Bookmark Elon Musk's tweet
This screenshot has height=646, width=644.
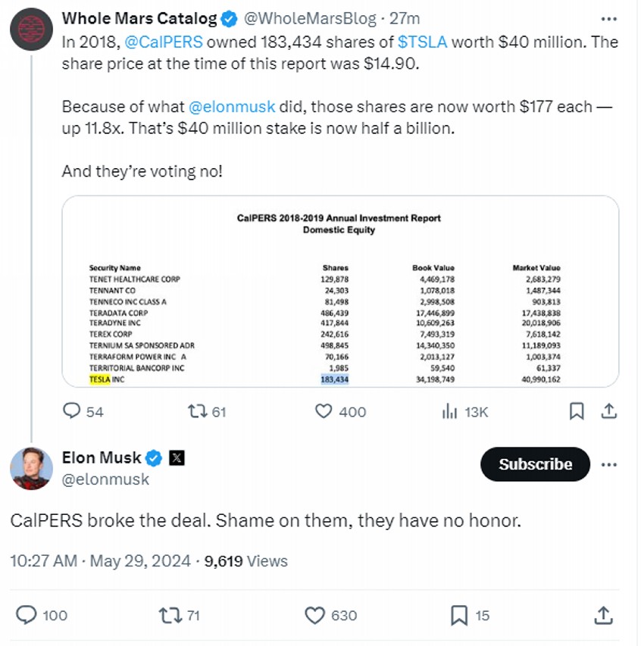pos(459,615)
